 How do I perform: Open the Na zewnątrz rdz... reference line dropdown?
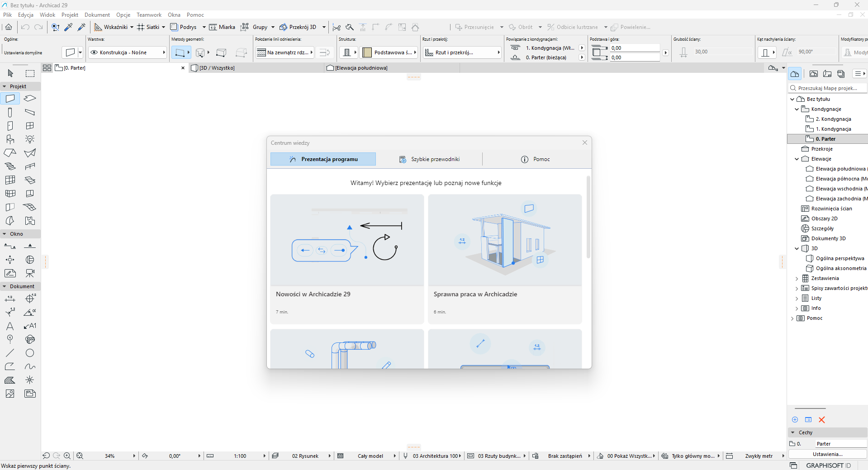pos(285,52)
